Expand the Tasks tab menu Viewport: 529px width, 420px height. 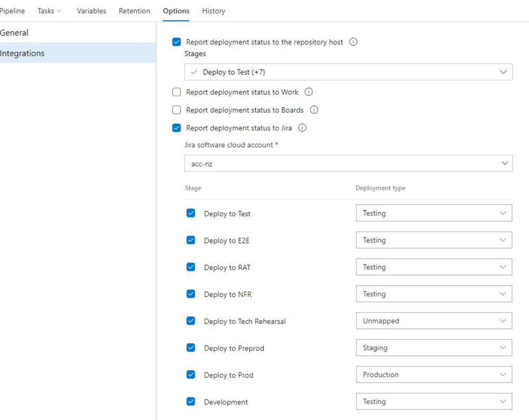49,11
